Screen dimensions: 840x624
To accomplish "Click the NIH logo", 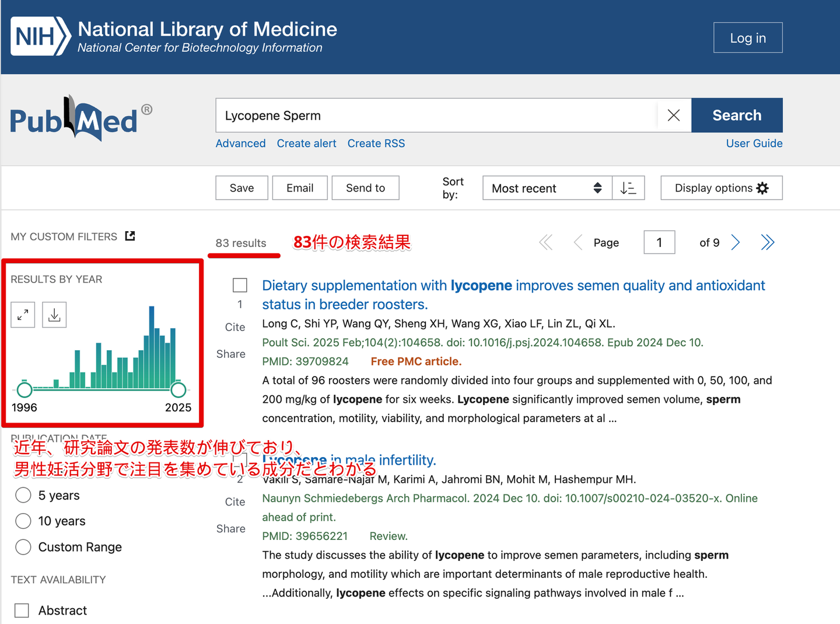I will pyautogui.click(x=41, y=36).
